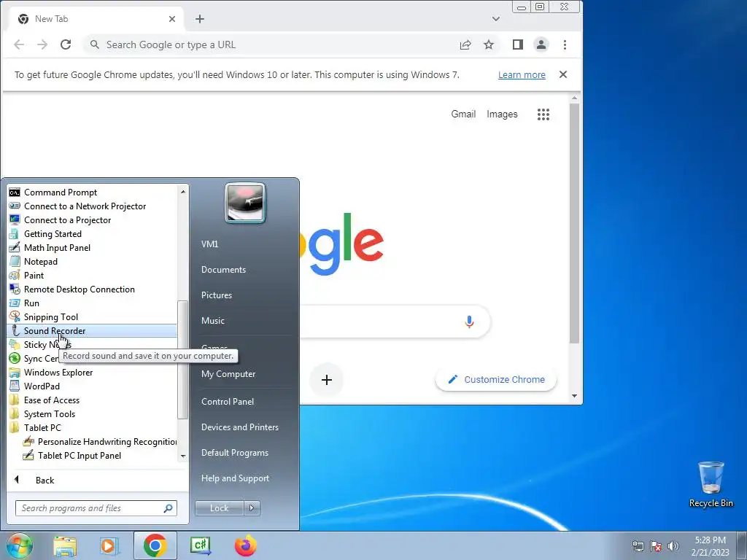Image resolution: width=747 pixels, height=560 pixels.
Task: Dismiss the Windows 7 update notice
Action: (x=563, y=75)
